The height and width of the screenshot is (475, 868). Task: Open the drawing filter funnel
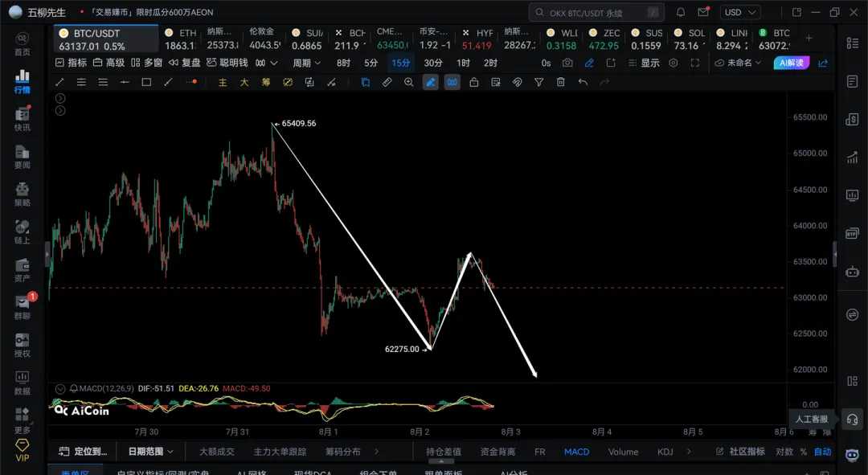[538, 83]
